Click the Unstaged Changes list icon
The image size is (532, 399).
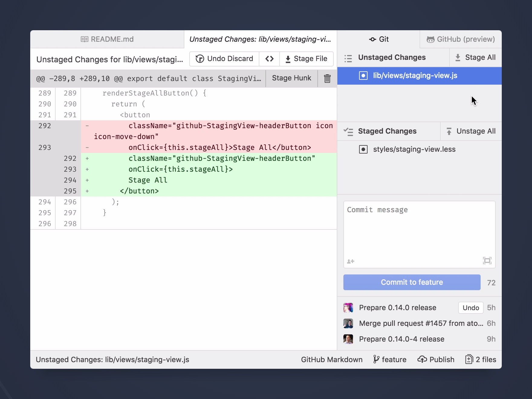[348, 58]
